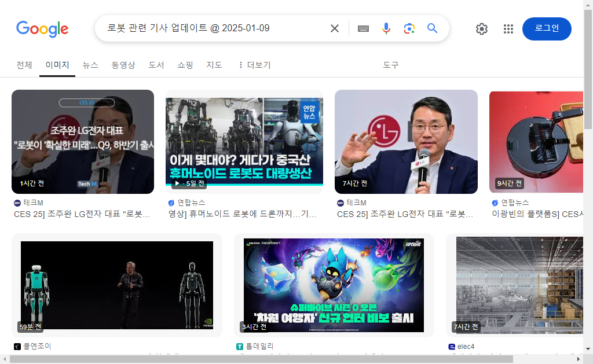
Task: Submit search with the magnifying glass icon
Action: click(432, 28)
